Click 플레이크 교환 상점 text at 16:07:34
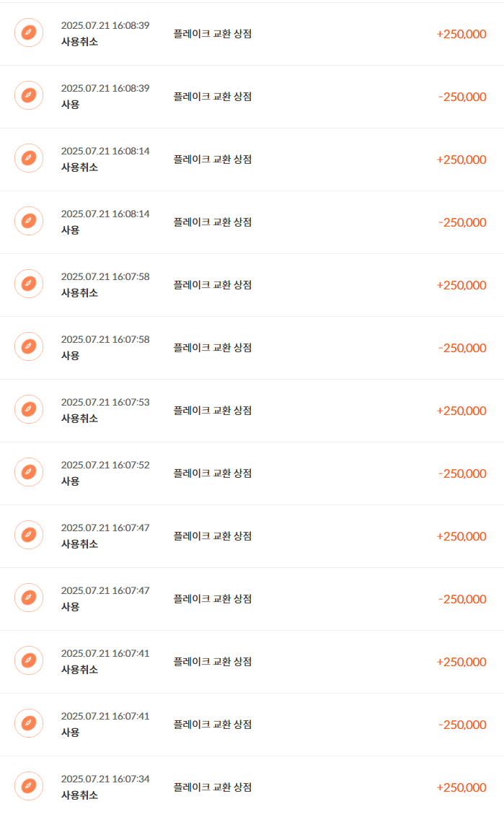504x817 pixels. click(x=213, y=787)
